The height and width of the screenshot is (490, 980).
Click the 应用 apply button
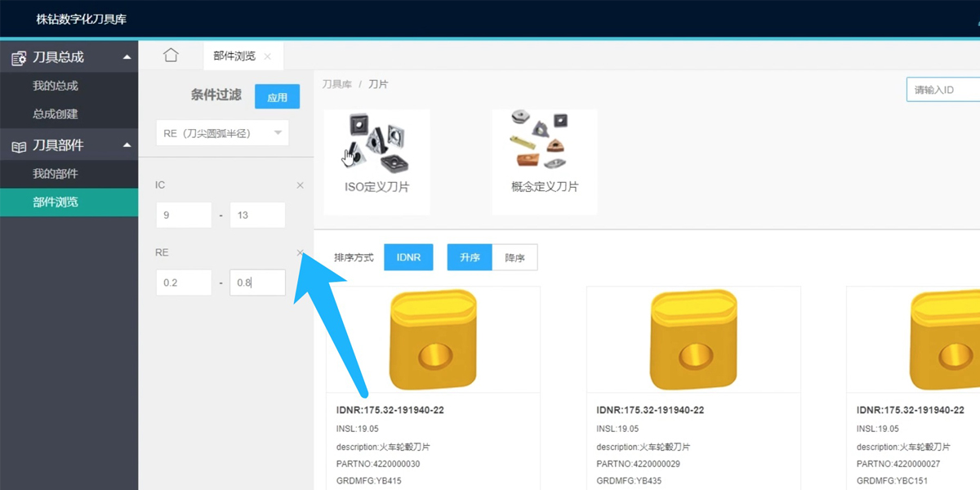click(x=277, y=97)
